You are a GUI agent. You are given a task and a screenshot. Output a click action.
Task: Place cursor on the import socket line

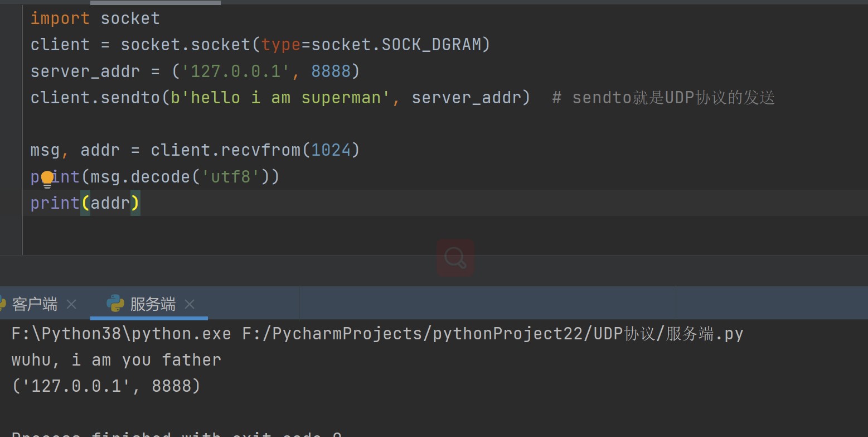(x=95, y=18)
